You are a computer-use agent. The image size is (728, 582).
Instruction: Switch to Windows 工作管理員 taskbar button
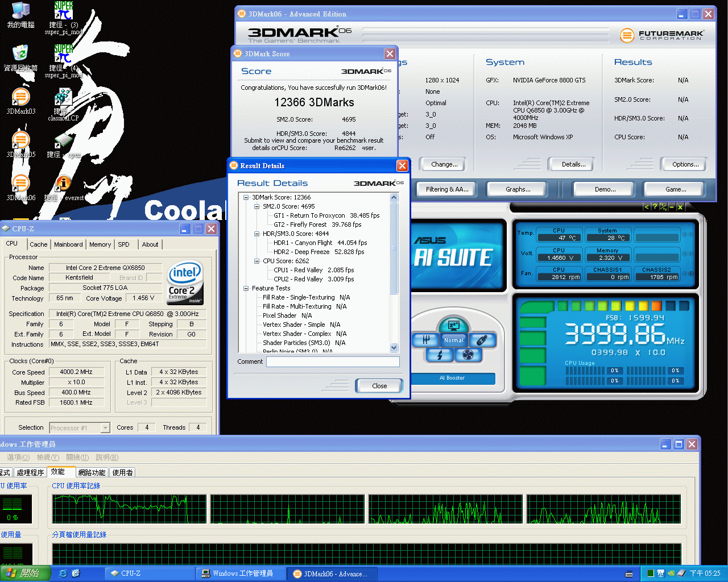[x=241, y=573]
